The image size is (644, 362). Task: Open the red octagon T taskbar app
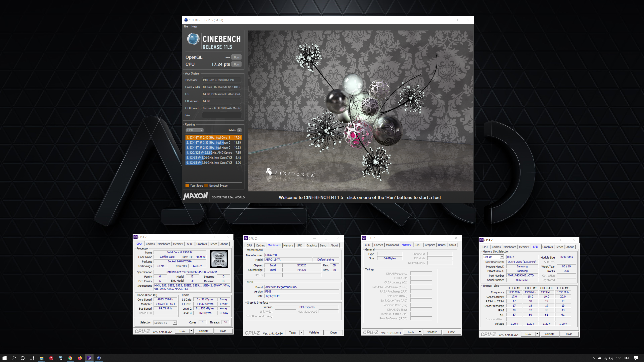click(51, 358)
